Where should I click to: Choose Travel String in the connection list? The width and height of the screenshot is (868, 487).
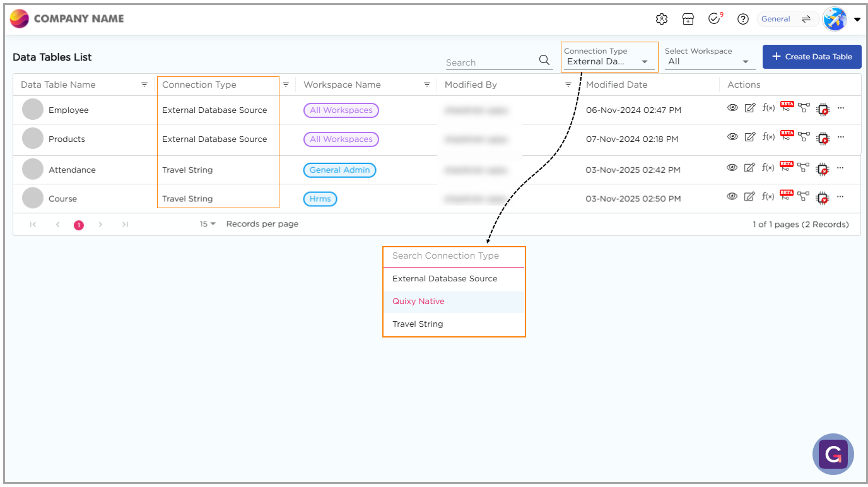coord(418,324)
